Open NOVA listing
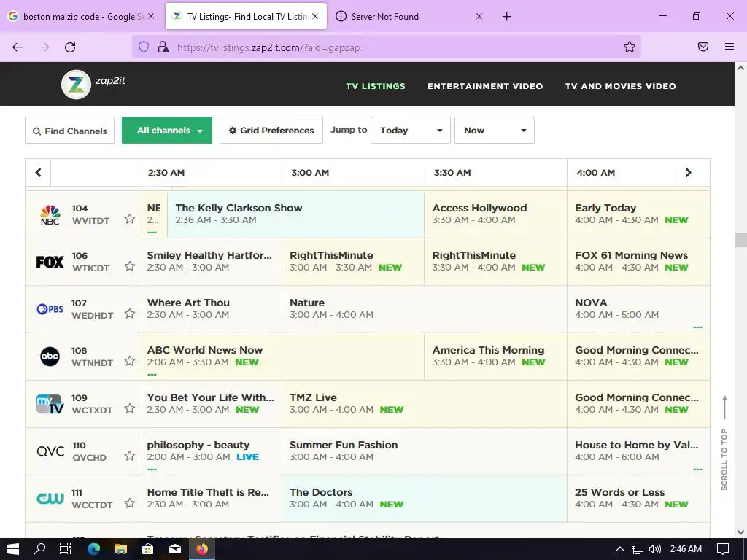This screenshot has width=747, height=560. pos(638,308)
